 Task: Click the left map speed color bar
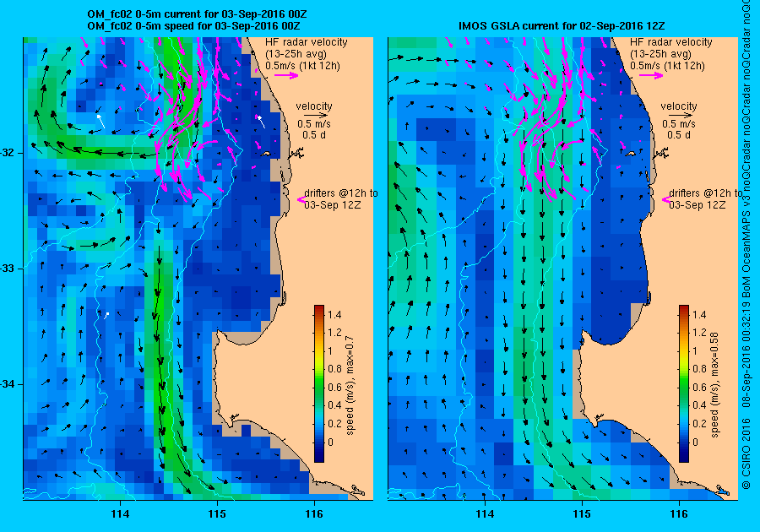(x=319, y=383)
